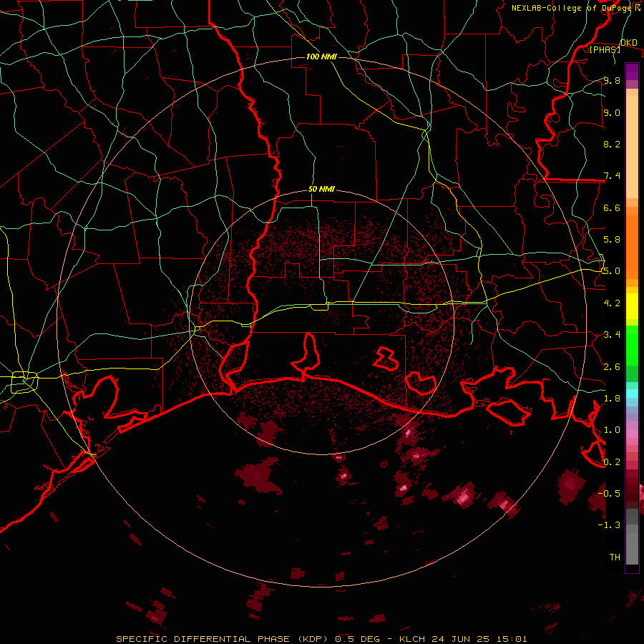Click the 9.0 value on the color scale
The width and height of the screenshot is (644, 644).
pyautogui.click(x=612, y=112)
